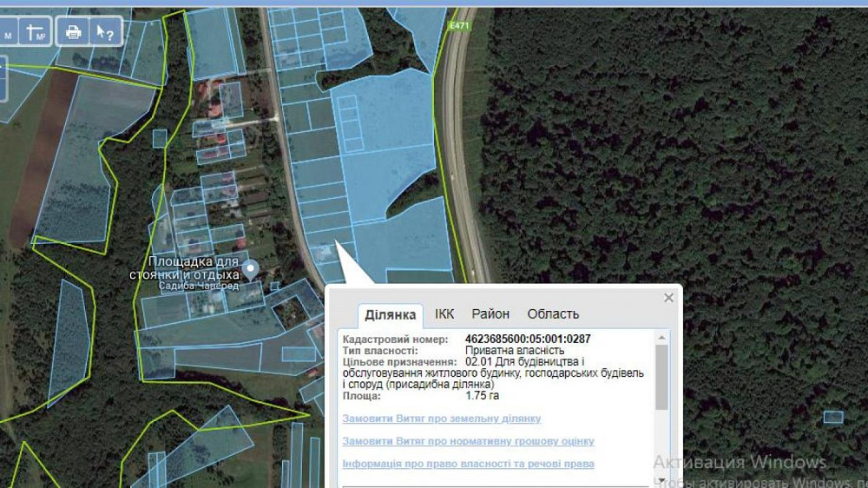Screen dimensions: 868x488
Task: Open Замовити Витяг про земельну ділянку link
Action: [x=441, y=419]
